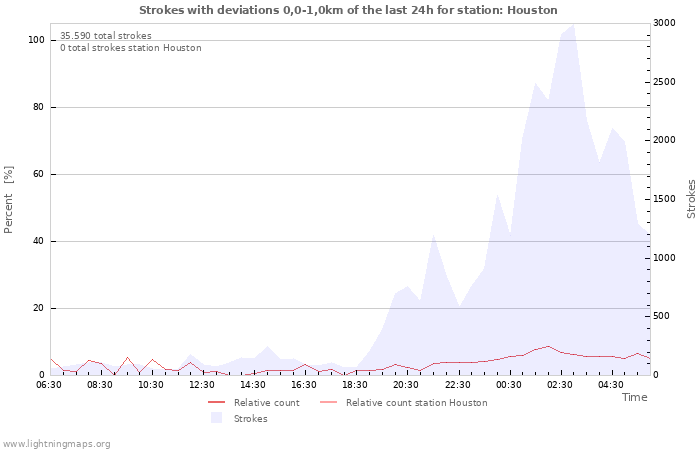Click the 100 value on left axis
The height and width of the screenshot is (450, 700).
(36, 40)
